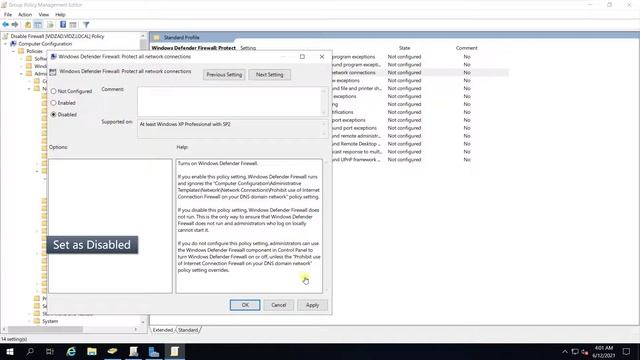The height and width of the screenshot is (360, 640).
Task: Collapse the Computer Configuration node
Action: pyautogui.click(x=6, y=44)
